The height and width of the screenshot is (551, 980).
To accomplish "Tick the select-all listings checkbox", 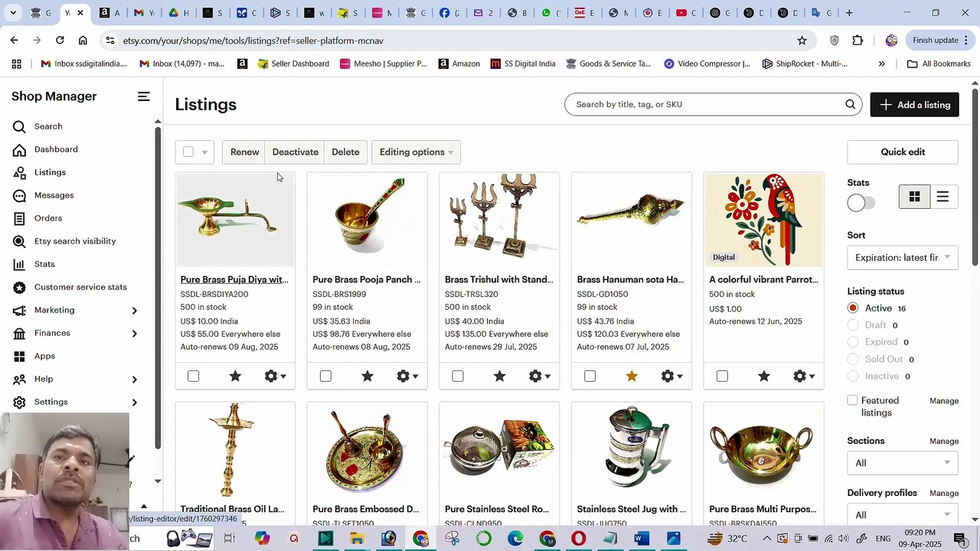I will [x=188, y=152].
